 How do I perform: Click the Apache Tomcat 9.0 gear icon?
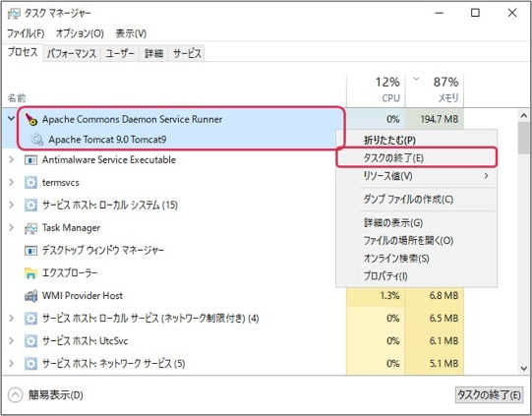(x=37, y=140)
